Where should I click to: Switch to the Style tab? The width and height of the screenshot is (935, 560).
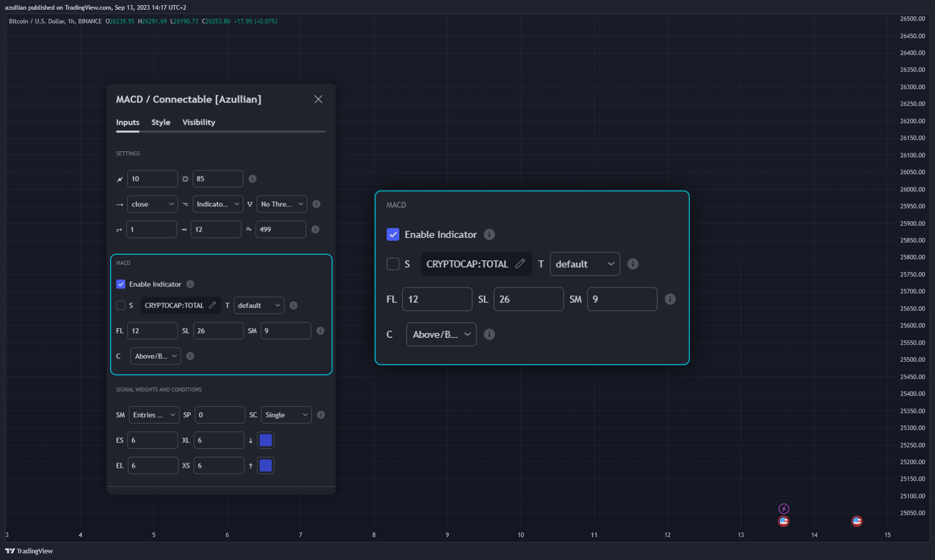pos(161,122)
